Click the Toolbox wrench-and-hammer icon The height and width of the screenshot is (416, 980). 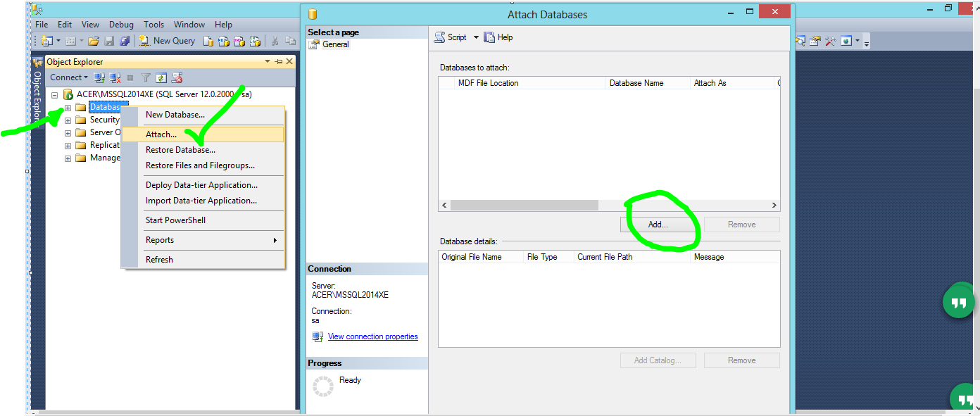831,41
